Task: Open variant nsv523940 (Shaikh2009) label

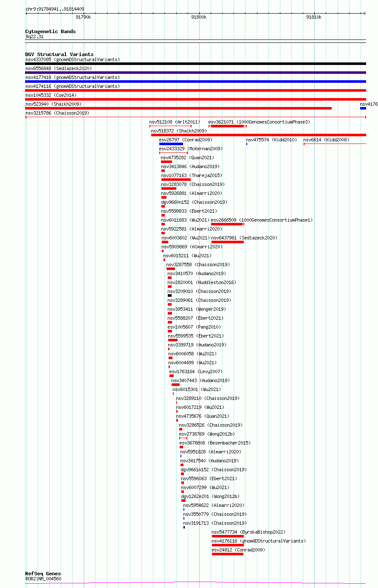Action: click(x=54, y=104)
